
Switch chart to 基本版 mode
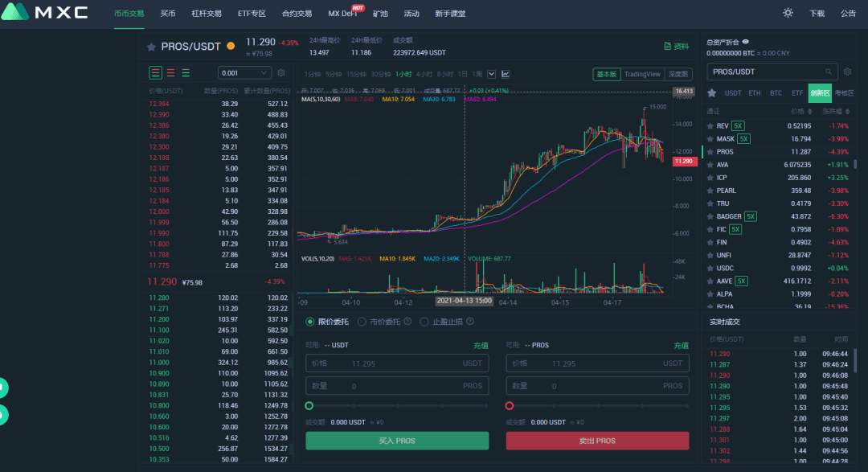tap(606, 74)
